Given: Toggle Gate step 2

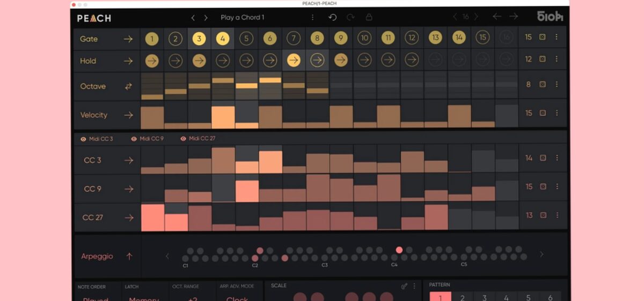Looking at the screenshot, I should [175, 39].
